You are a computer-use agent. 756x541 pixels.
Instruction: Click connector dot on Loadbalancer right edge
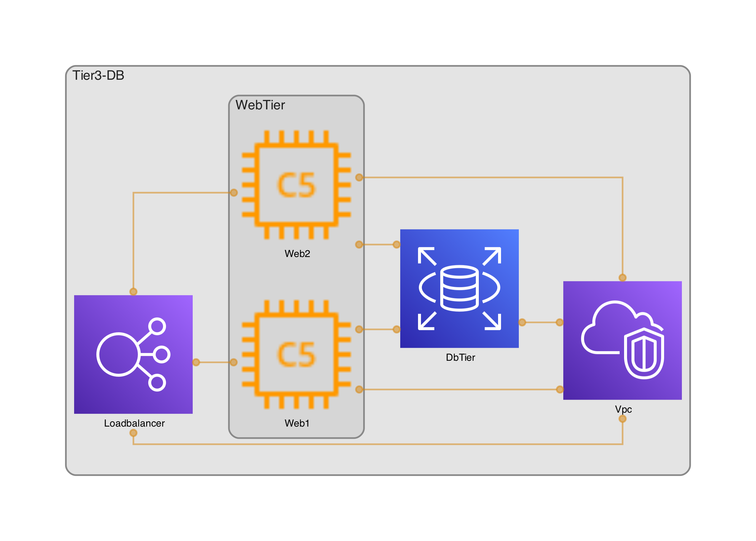point(196,362)
